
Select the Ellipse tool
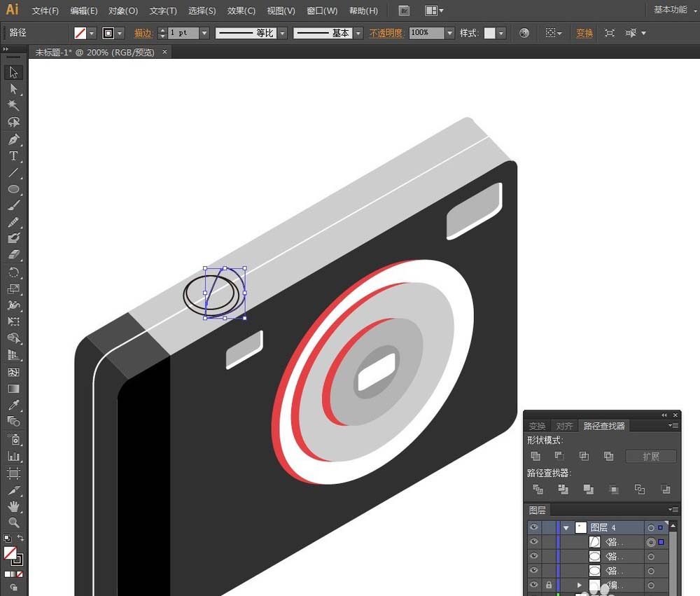(13, 188)
